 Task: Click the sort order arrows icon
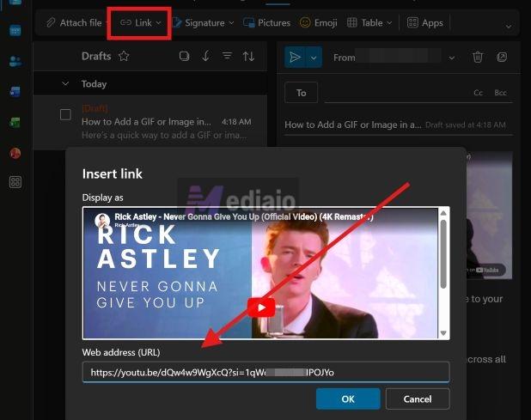coord(248,56)
